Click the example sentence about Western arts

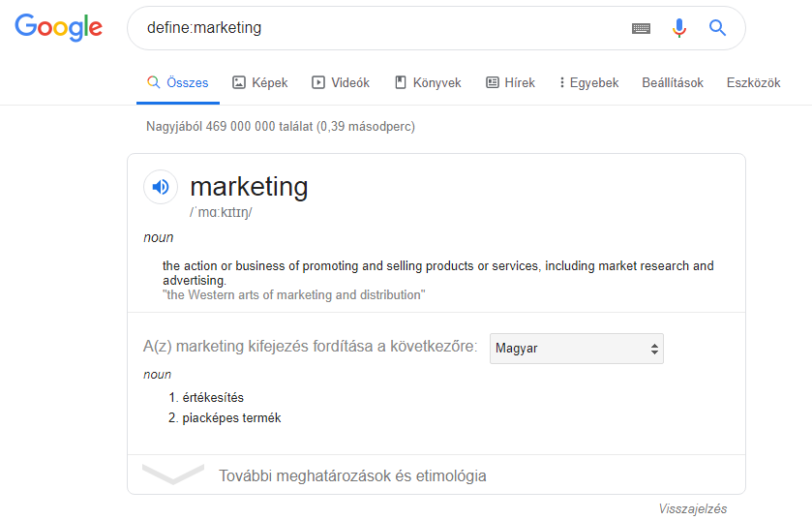[293, 295]
